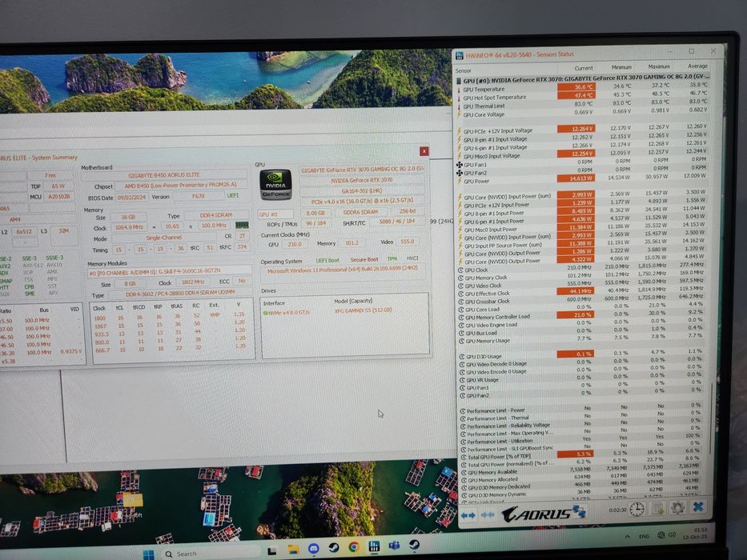Click the collapse sensor view arrows icon
The height and width of the screenshot is (560, 747).
(x=488, y=514)
